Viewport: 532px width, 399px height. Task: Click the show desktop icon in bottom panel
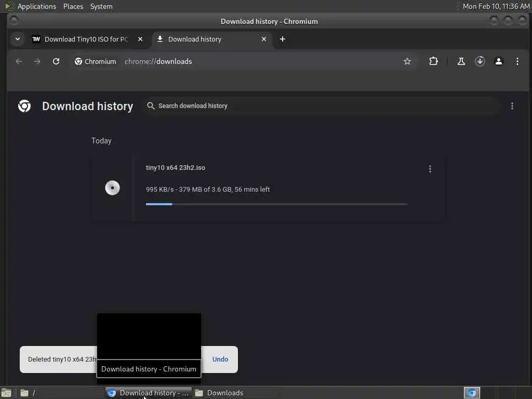tap(6, 393)
